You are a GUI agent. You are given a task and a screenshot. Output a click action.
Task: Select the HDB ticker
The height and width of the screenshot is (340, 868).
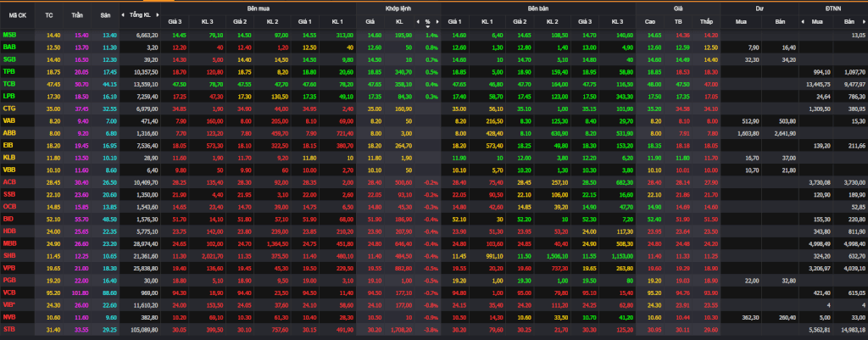(9, 231)
